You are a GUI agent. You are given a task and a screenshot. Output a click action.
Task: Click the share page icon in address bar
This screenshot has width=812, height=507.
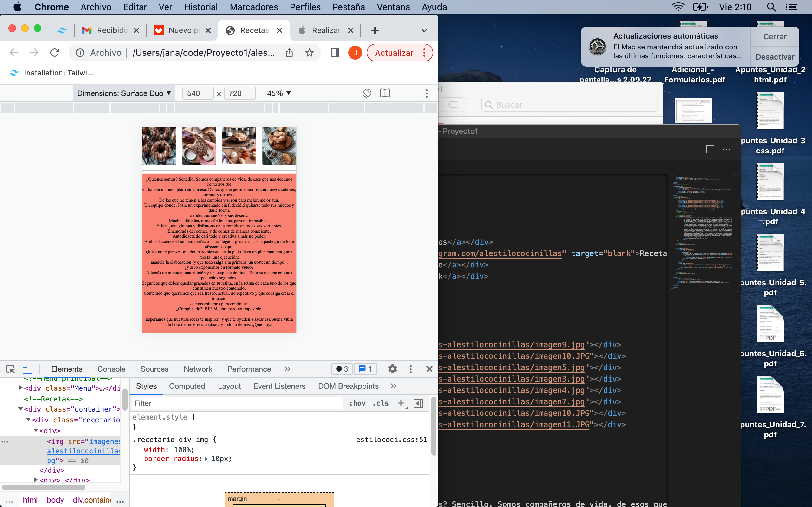[x=289, y=53]
